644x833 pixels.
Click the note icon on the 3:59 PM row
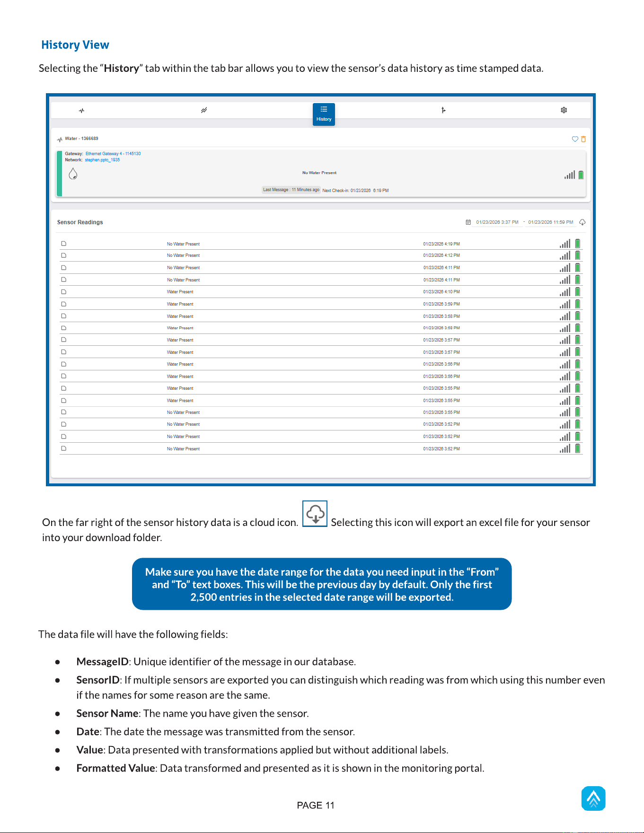tap(63, 304)
